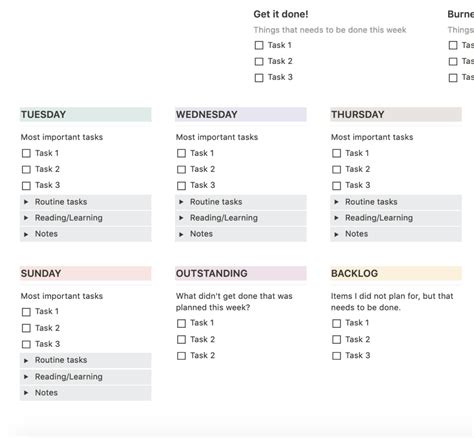Check Task 1 under Get it done!
The width and height of the screenshot is (474, 438).
point(259,45)
